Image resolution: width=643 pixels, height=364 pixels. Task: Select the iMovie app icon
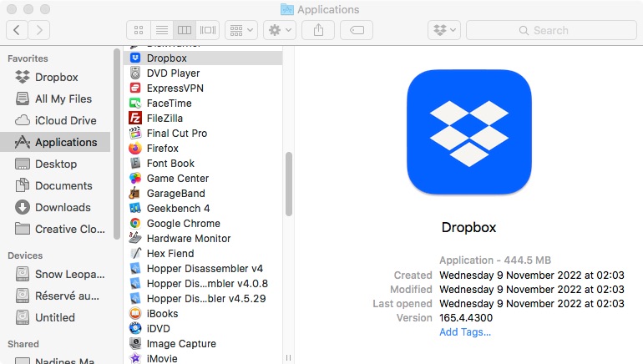pos(135,359)
